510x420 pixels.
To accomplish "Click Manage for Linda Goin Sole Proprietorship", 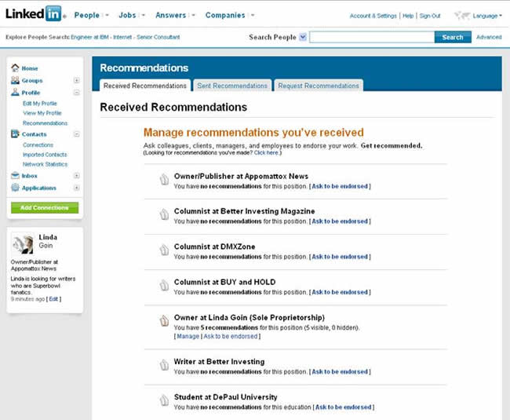I will [x=188, y=336].
